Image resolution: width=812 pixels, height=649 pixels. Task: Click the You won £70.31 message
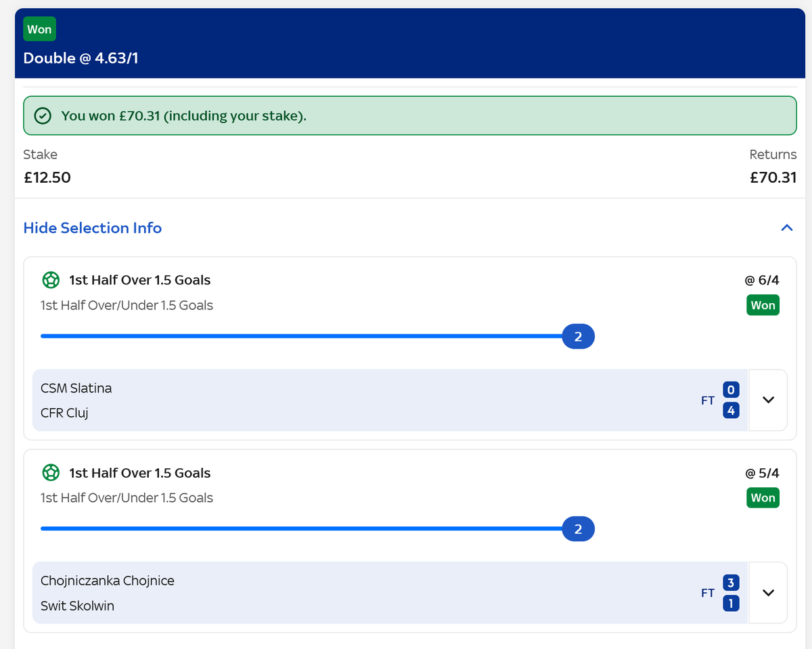coord(184,116)
